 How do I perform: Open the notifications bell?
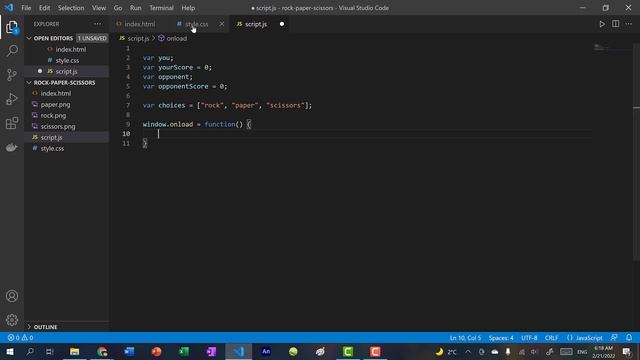tap(629, 338)
